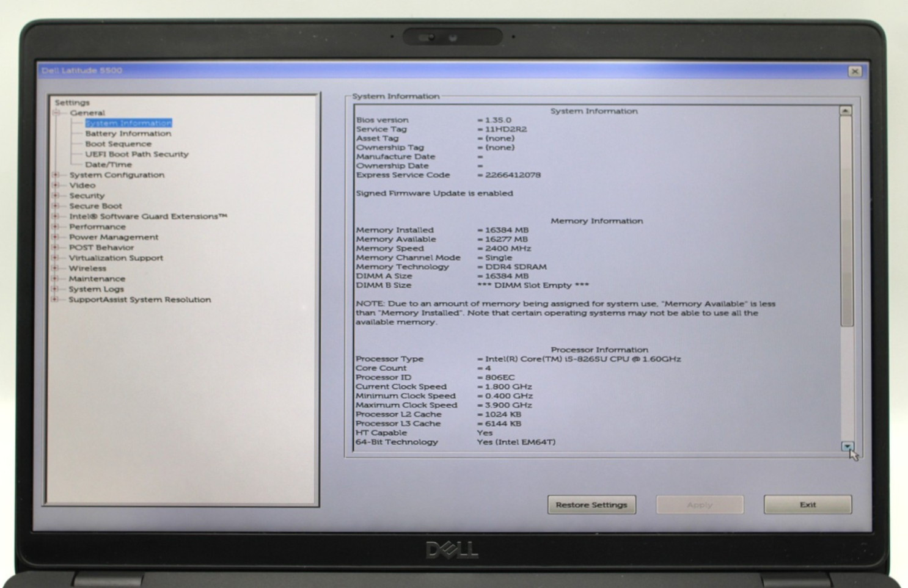The height and width of the screenshot is (588, 908).
Task: Select Security category label
Action: pos(87,196)
